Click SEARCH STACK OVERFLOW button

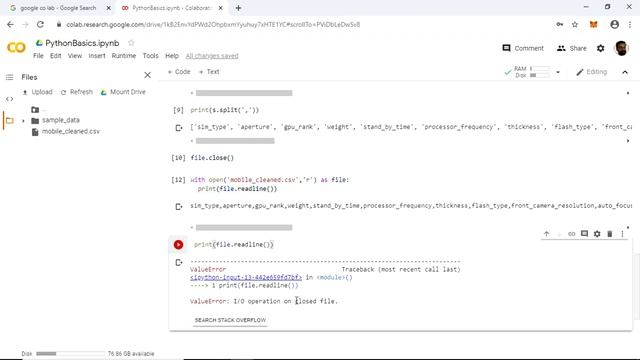point(230,320)
